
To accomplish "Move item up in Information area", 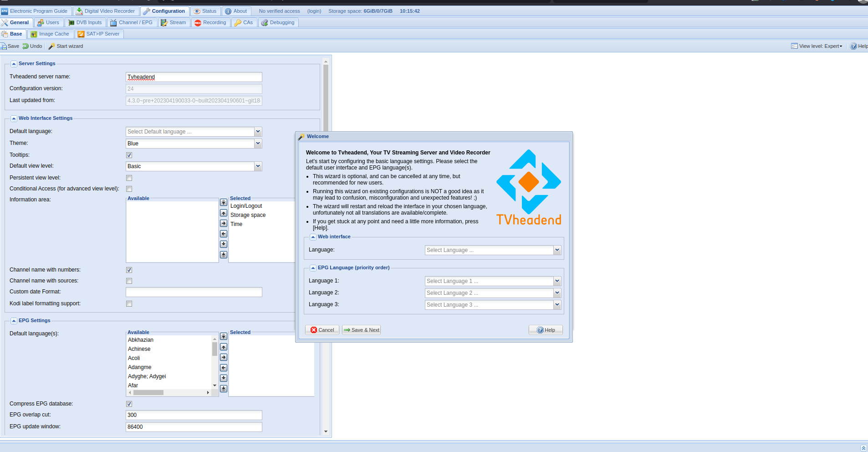I will pyautogui.click(x=224, y=213).
